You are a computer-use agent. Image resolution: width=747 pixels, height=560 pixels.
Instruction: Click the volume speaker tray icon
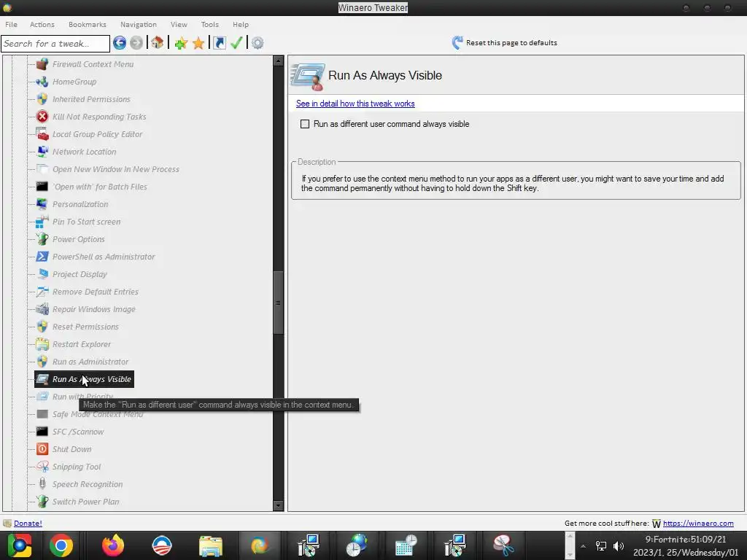pos(619,545)
